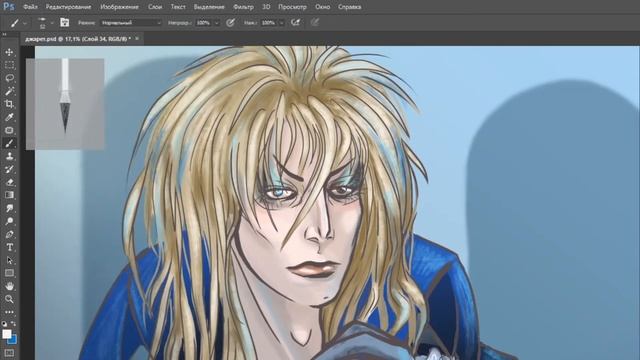
Task: Open the Изображение menu
Action: pyautogui.click(x=119, y=7)
